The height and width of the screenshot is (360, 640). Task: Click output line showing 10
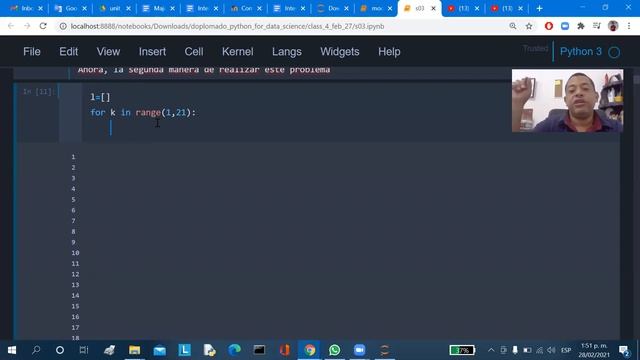tap(75, 253)
